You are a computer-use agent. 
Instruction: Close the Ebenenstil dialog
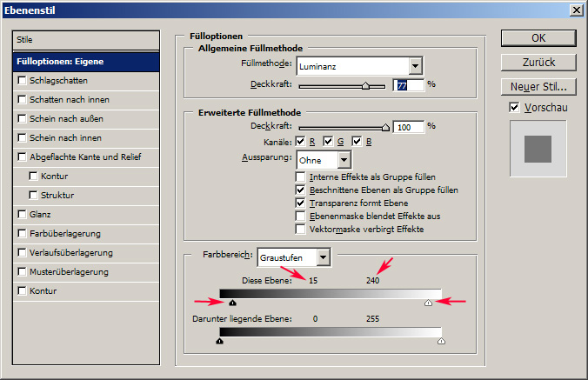(x=577, y=10)
